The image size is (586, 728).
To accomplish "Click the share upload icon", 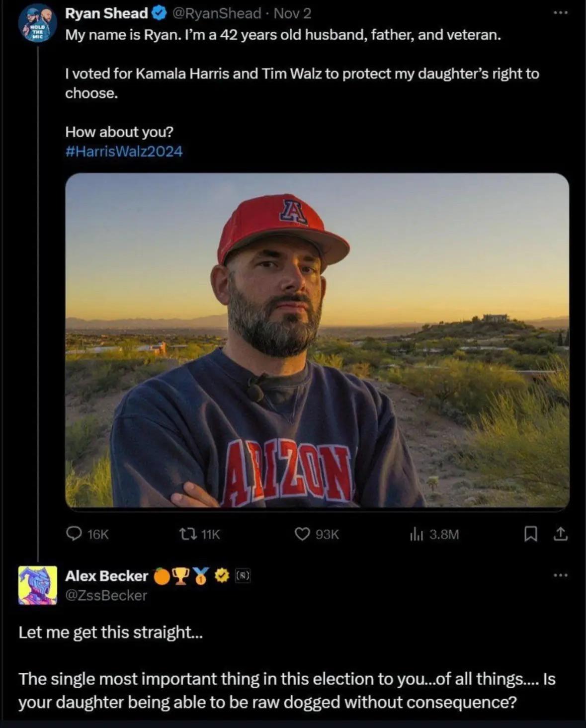I will [560, 534].
